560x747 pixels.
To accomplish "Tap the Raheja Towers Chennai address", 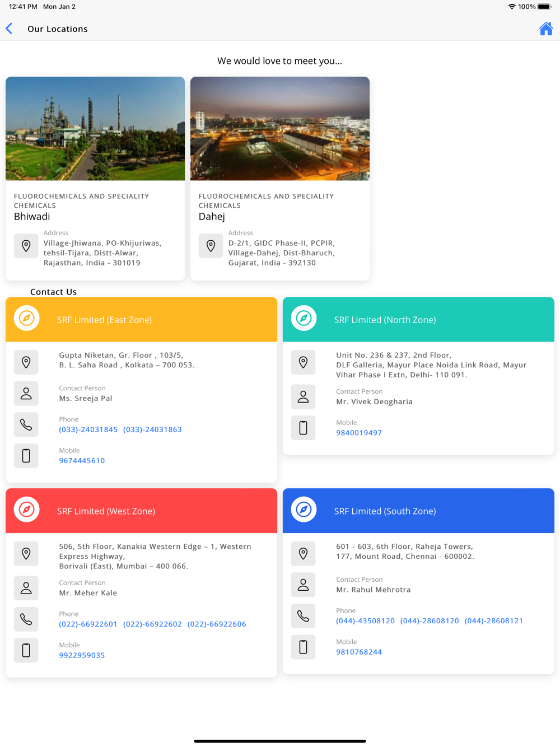I will [405, 552].
